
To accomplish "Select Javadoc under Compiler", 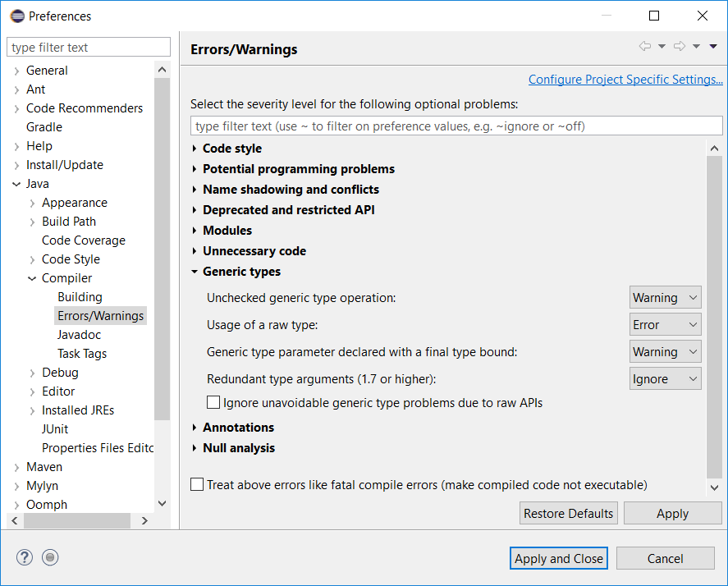I will coord(80,335).
